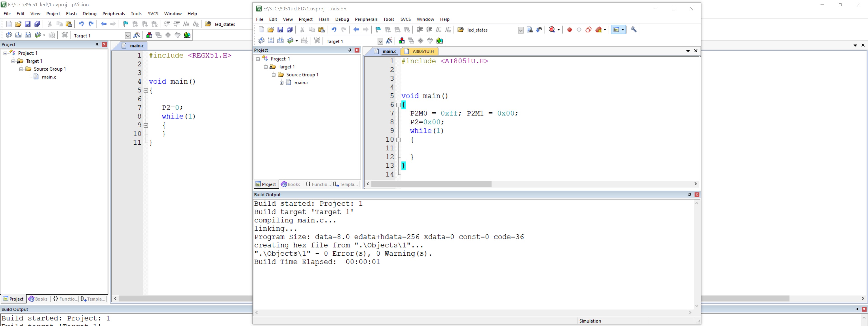
Task: Open debug button dropdown arrow
Action: [x=559, y=30]
